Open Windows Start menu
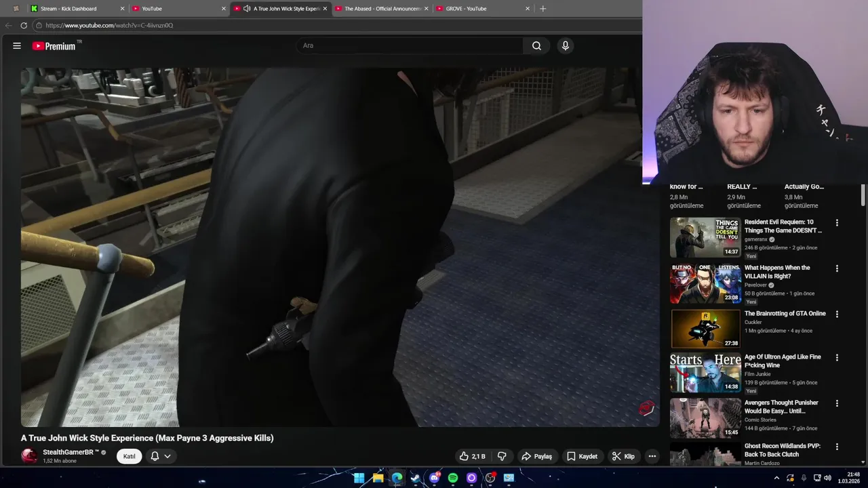 (x=359, y=478)
